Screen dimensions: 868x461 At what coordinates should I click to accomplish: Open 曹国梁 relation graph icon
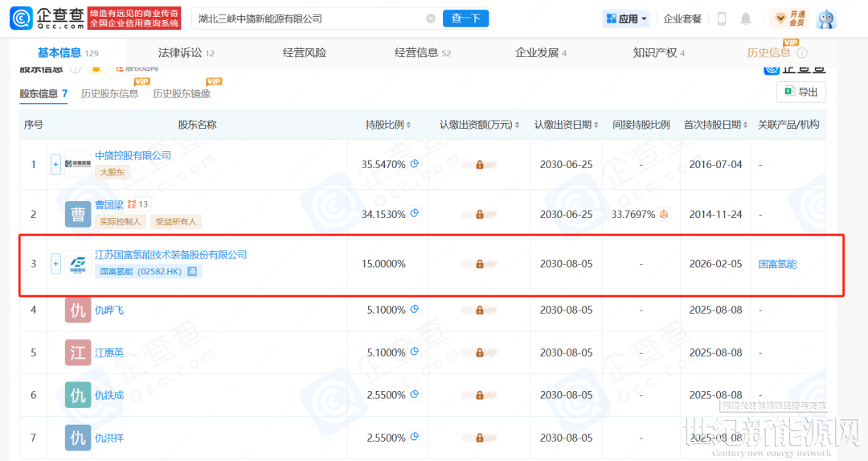pyautogui.click(x=132, y=204)
